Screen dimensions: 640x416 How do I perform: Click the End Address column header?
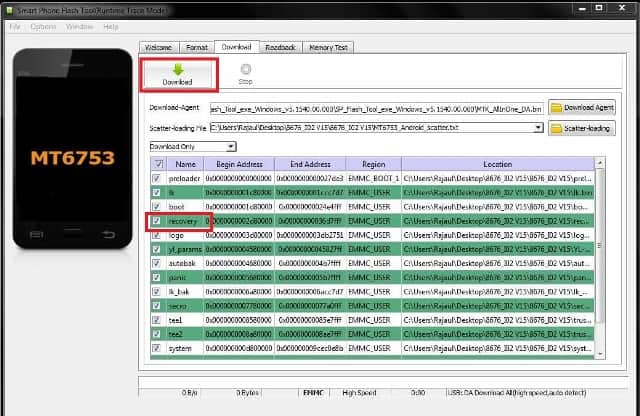[310, 164]
